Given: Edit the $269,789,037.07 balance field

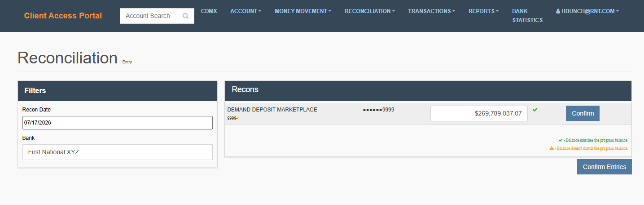Looking at the screenshot, I should click(479, 113).
